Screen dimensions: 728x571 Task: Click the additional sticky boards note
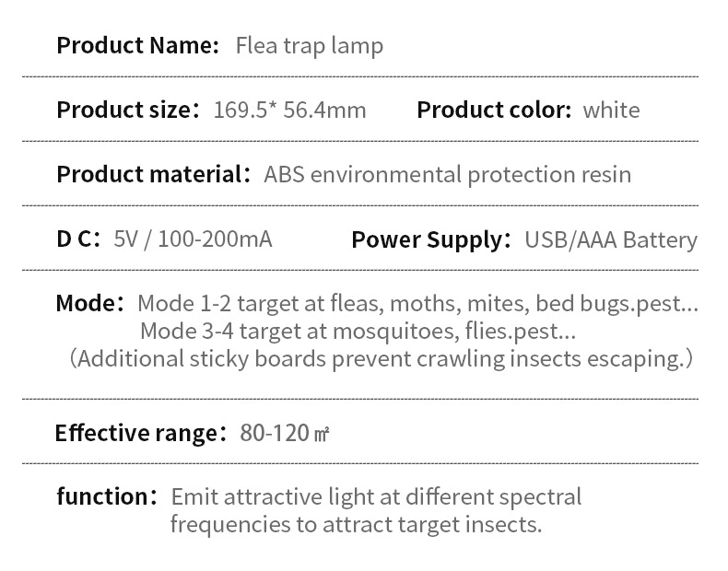coord(380,357)
